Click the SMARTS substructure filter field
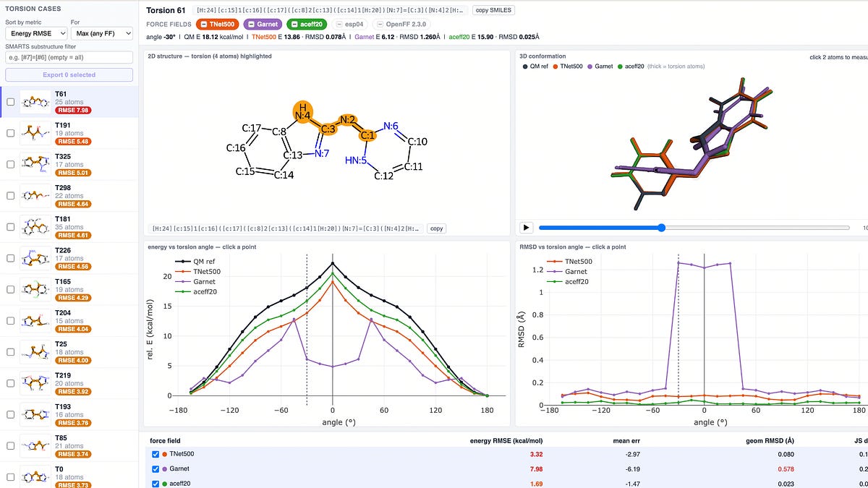 tap(69, 57)
